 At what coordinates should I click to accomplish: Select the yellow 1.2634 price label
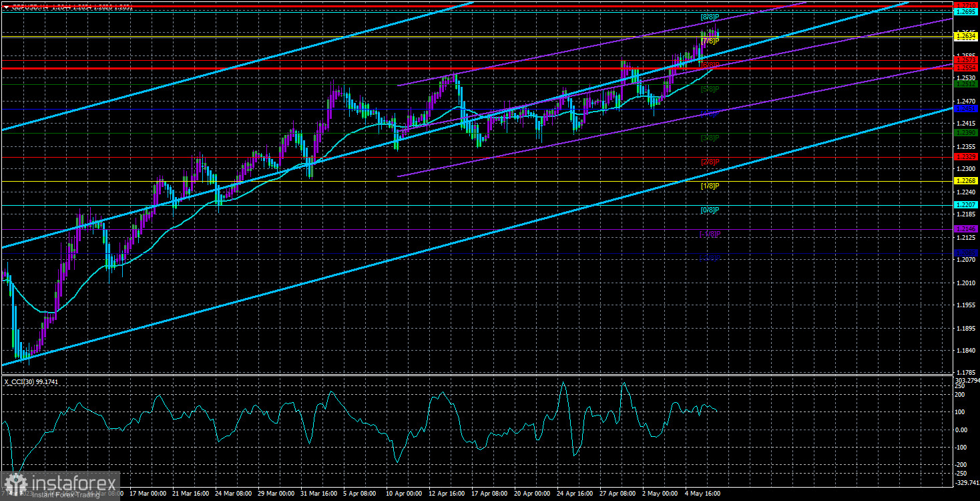point(965,37)
